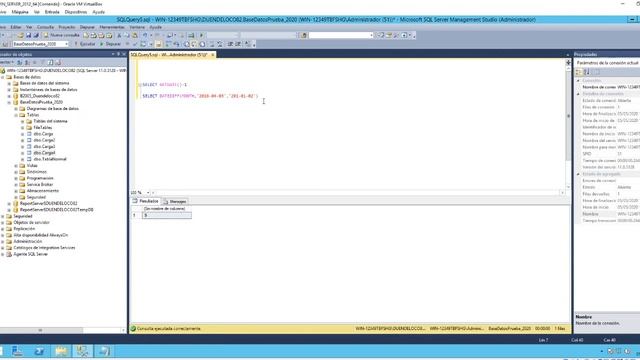Open the Herramientas menu
The width and height of the screenshot is (640, 360).
[x=112, y=27]
